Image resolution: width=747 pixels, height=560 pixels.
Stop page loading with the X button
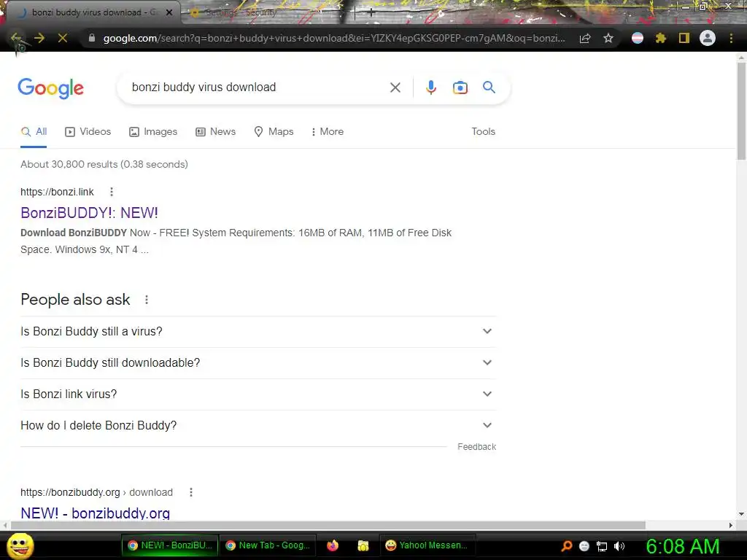63,38
